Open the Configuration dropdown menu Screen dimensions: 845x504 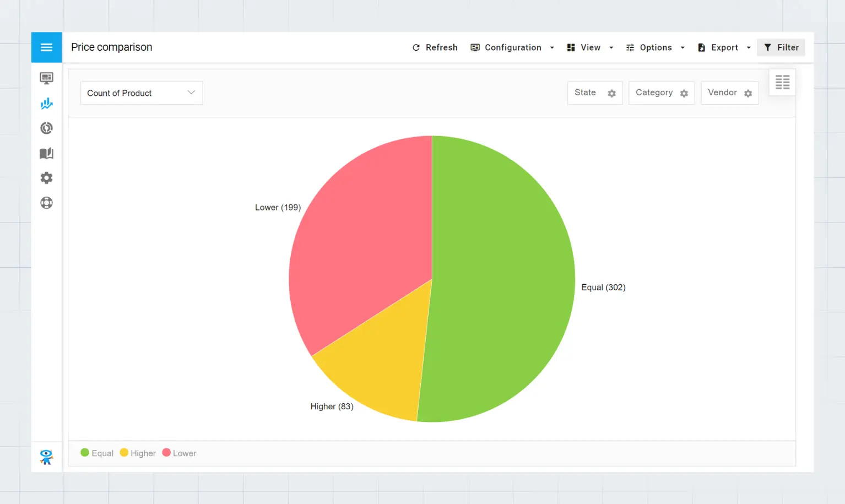(512, 47)
